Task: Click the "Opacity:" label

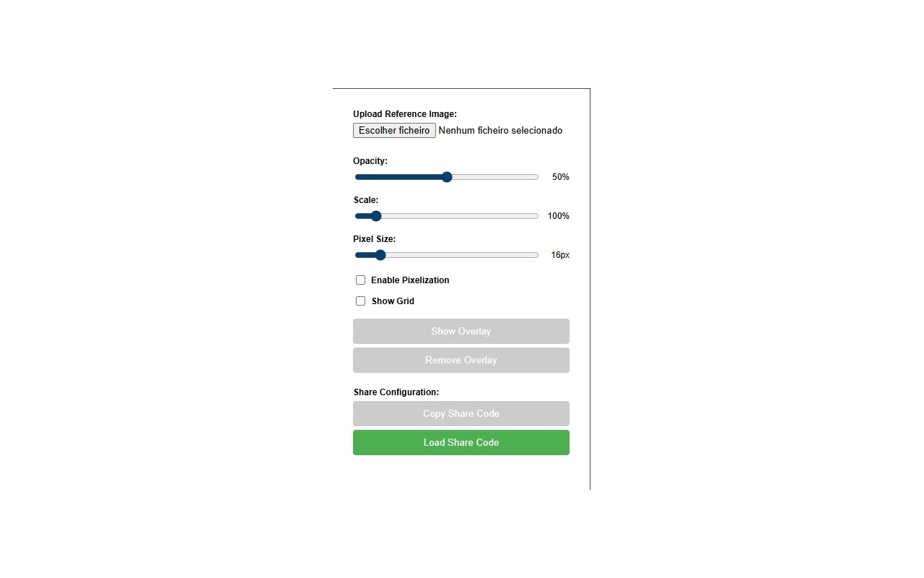Action: tap(370, 161)
